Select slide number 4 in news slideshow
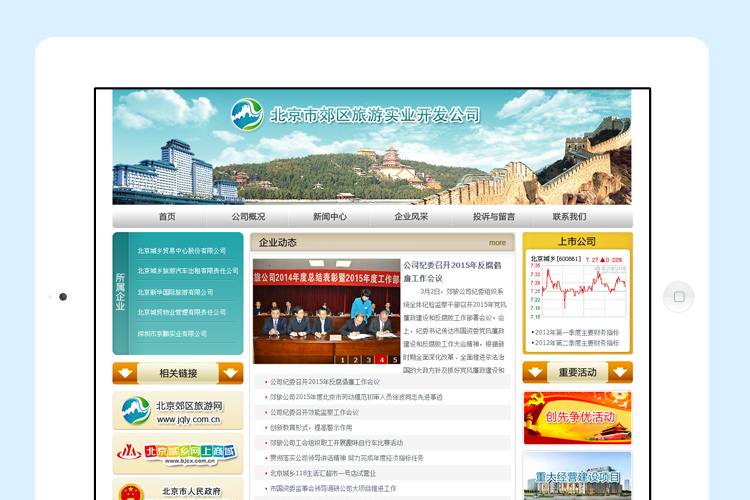 (x=381, y=359)
